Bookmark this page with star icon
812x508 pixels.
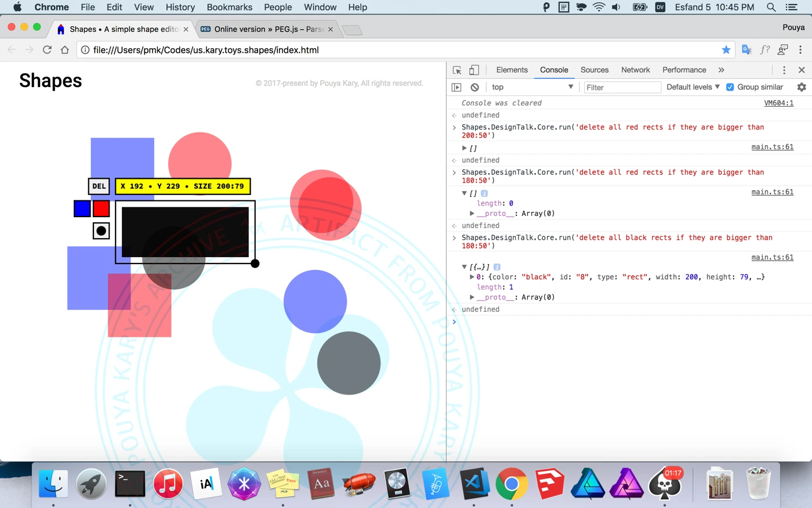726,50
